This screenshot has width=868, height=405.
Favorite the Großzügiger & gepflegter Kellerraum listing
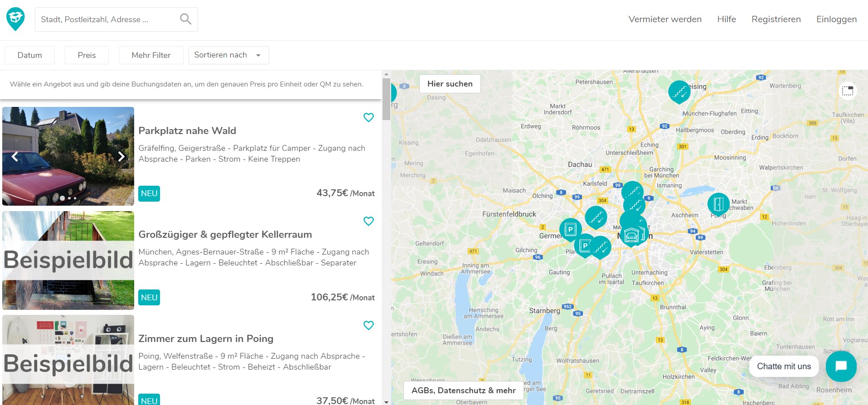[x=369, y=221]
